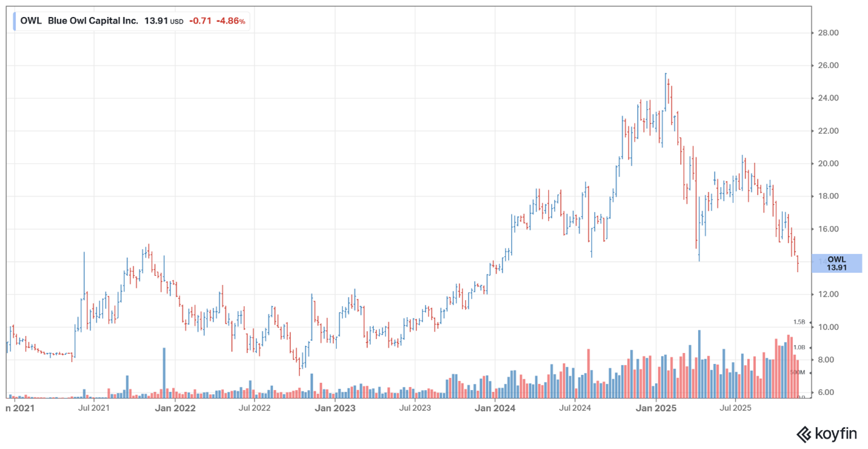
Task: Click the Jul 2021 date label
Action: pyautogui.click(x=94, y=408)
